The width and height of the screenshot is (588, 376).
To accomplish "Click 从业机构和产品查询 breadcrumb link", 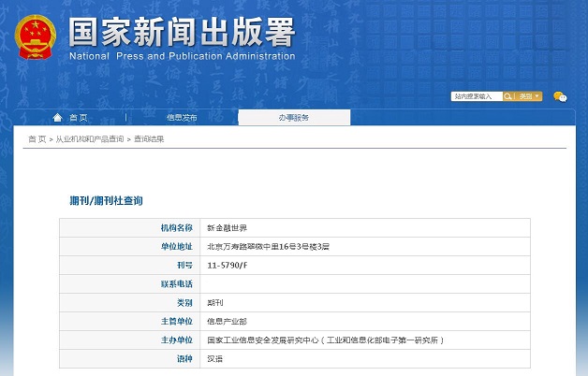I will pyautogui.click(x=88, y=139).
